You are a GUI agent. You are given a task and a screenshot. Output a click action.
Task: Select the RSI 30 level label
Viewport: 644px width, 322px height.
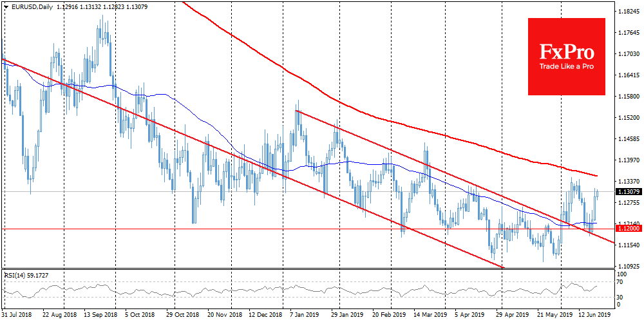pyautogui.click(x=620, y=296)
